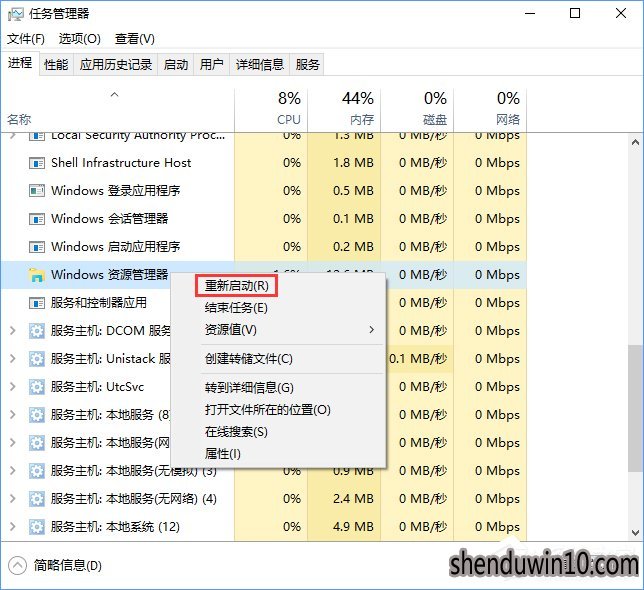Maximize the Task Manager window
The width and height of the screenshot is (644, 590).
click(x=575, y=14)
